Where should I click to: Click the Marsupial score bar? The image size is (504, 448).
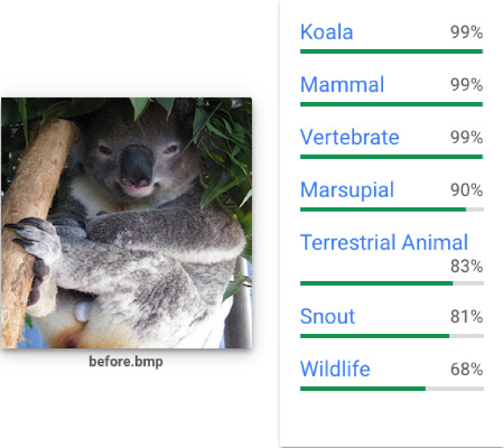tap(392, 210)
